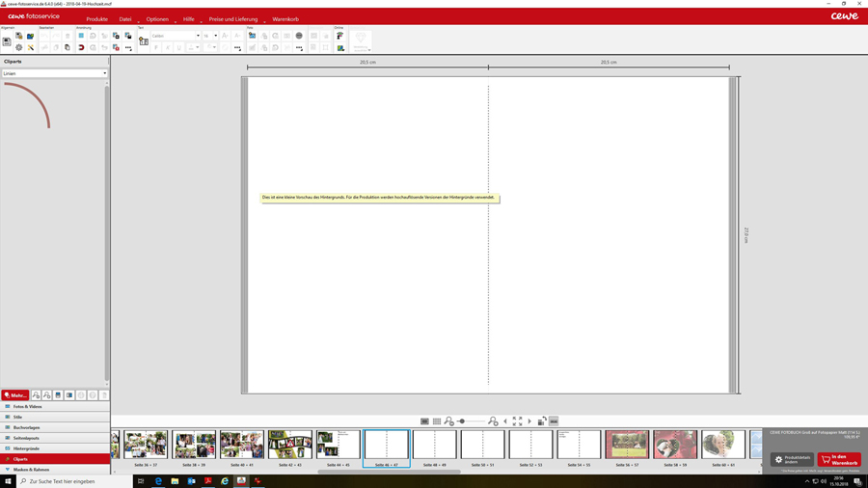This screenshot has width=868, height=488.
Task: Click Produktdetails ändern button
Action: 792,460
